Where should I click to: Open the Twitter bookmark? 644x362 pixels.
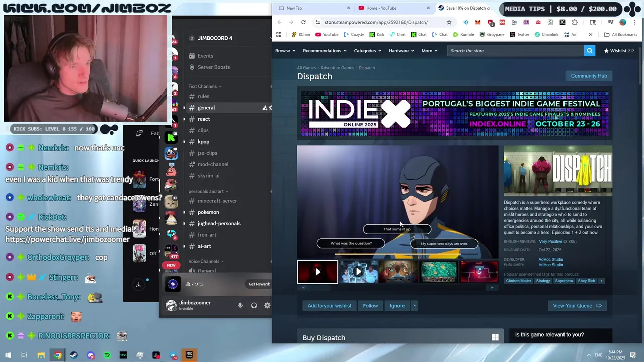pyautogui.click(x=519, y=35)
